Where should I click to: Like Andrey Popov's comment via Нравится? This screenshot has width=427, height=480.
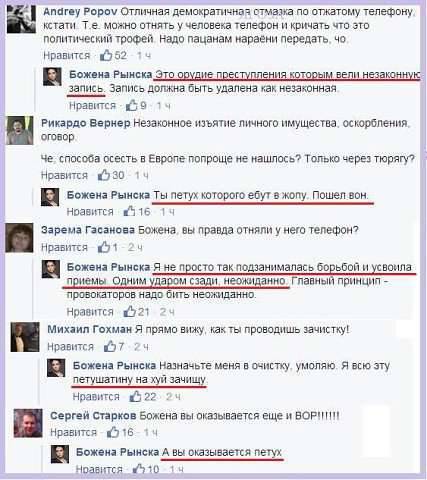coord(67,55)
